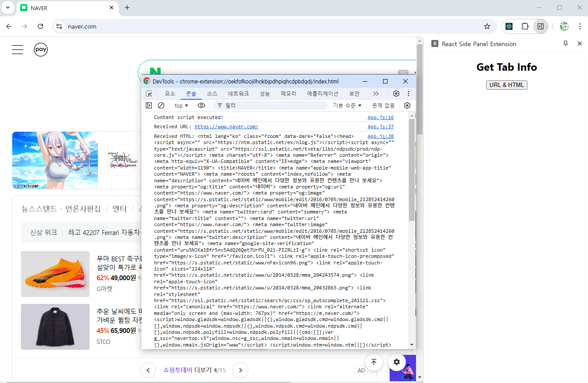
Task: Open tab search dropdown in Chrome
Action: (7, 7)
